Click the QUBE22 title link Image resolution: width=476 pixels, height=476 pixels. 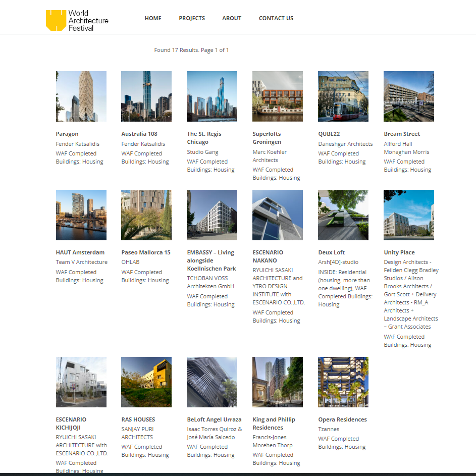pos(329,134)
